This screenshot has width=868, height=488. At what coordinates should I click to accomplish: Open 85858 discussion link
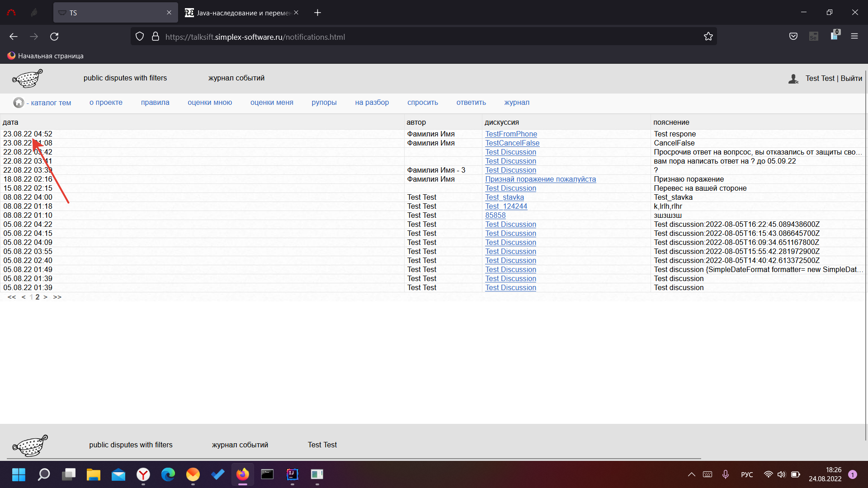pyautogui.click(x=495, y=216)
